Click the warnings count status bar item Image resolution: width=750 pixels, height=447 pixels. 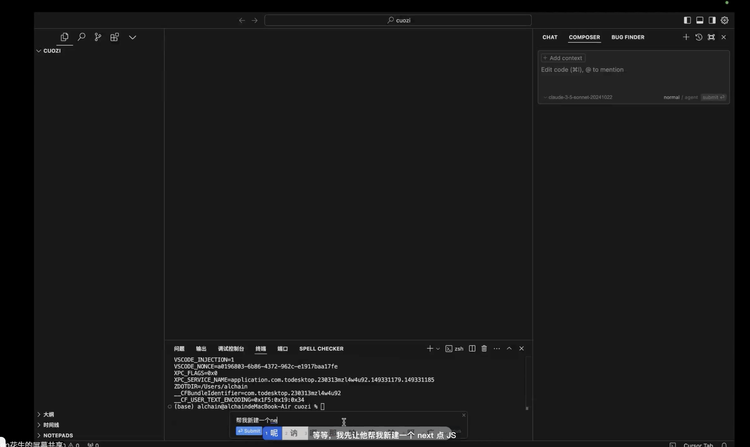pos(74,445)
